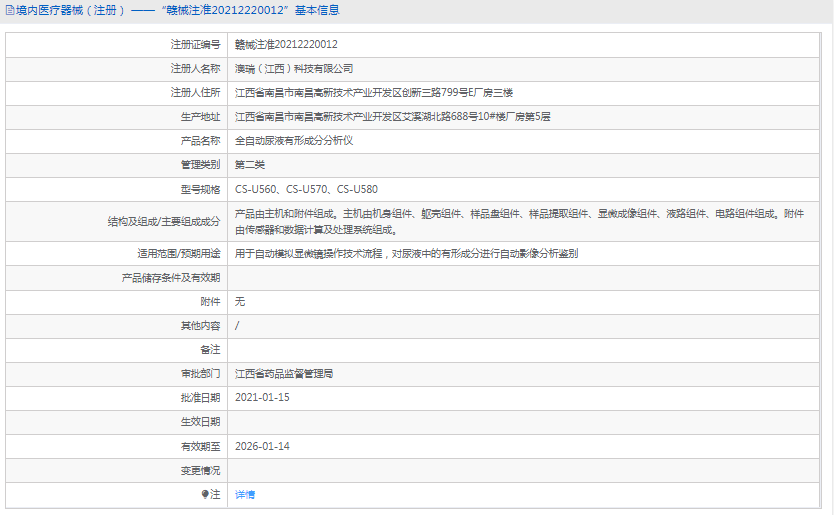Image resolution: width=834 pixels, height=515 pixels.
Task: Click the 附件 label
Action: (x=210, y=302)
